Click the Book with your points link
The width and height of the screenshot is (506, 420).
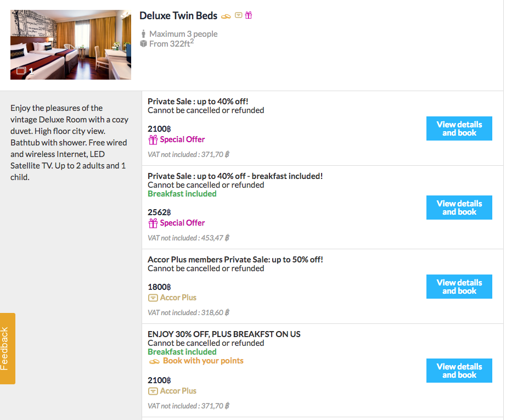click(203, 361)
